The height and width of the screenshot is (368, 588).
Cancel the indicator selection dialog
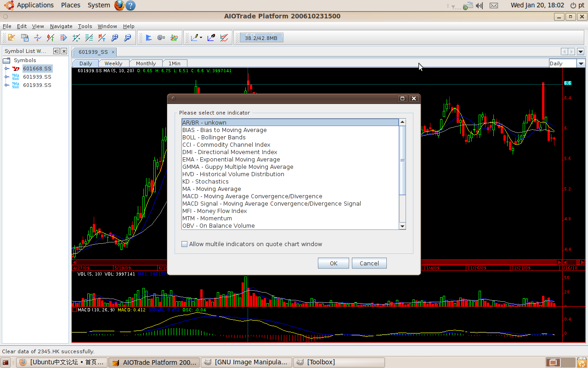369,263
